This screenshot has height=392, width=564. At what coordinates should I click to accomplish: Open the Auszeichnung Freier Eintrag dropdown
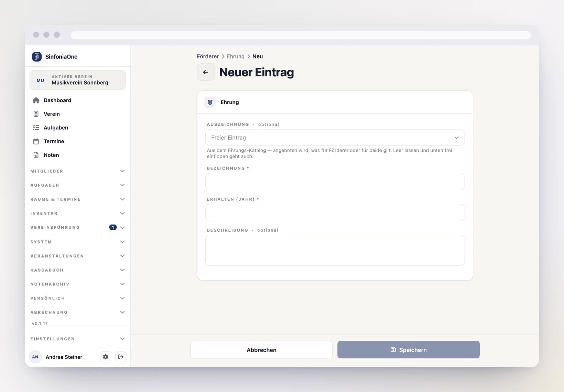pyautogui.click(x=335, y=138)
